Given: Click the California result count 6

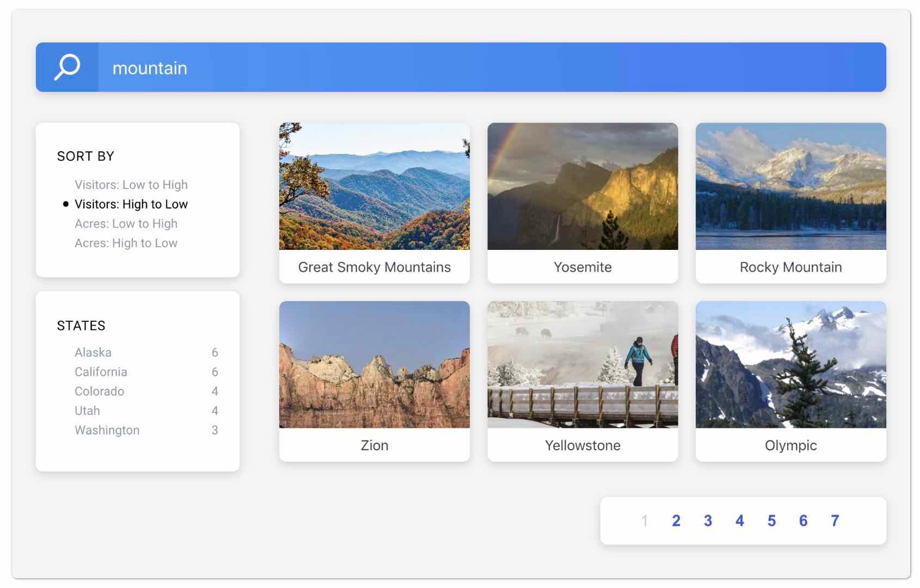Looking at the screenshot, I should tap(215, 372).
